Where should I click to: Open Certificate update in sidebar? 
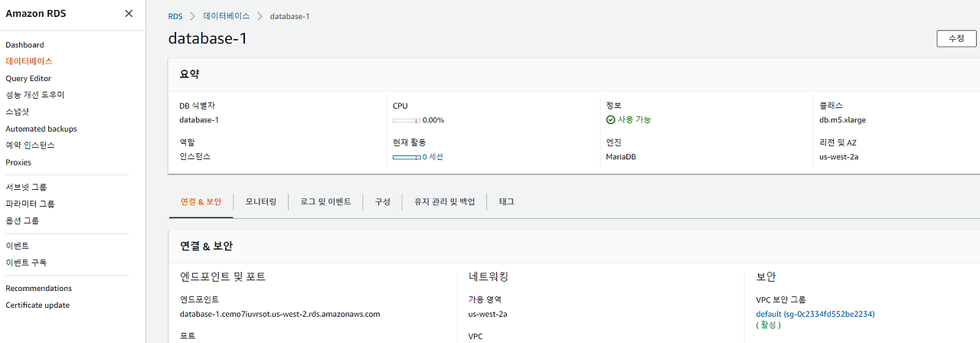tap(38, 305)
